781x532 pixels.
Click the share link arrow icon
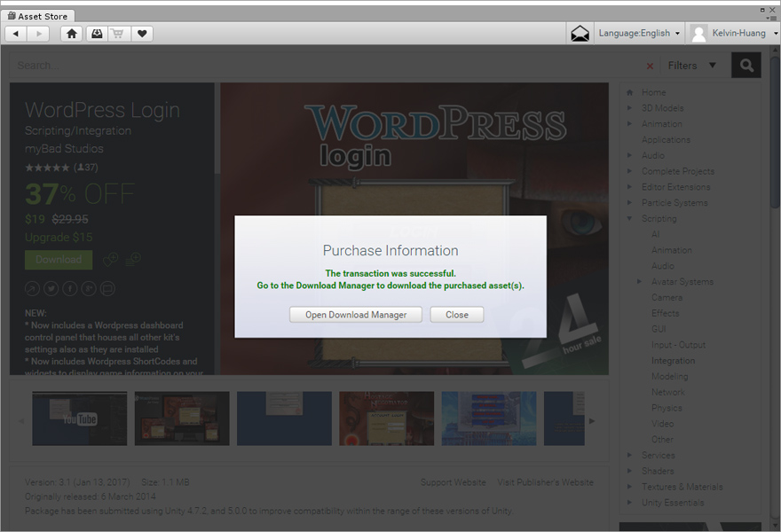[x=32, y=288]
